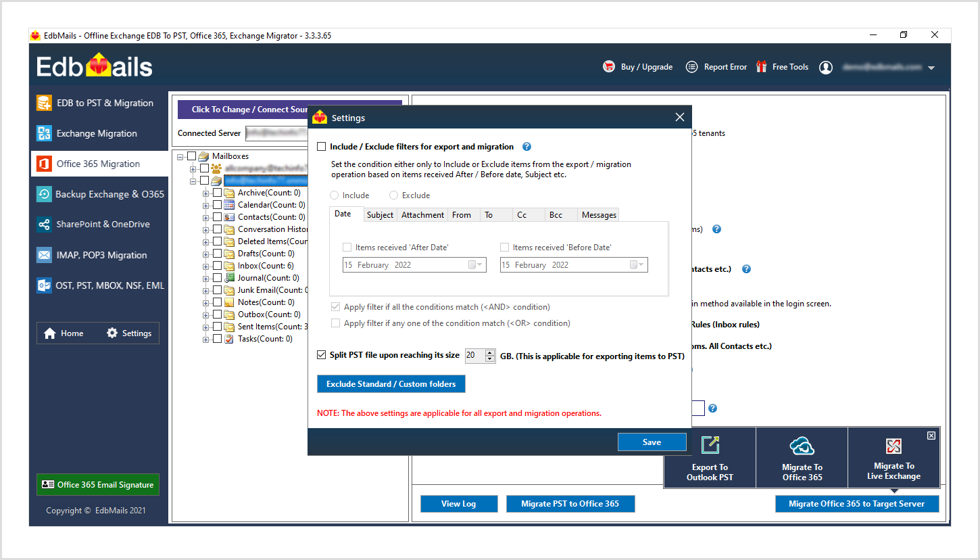Click Migrate To Live Exchange icon
980x560 pixels.
pos(893,446)
